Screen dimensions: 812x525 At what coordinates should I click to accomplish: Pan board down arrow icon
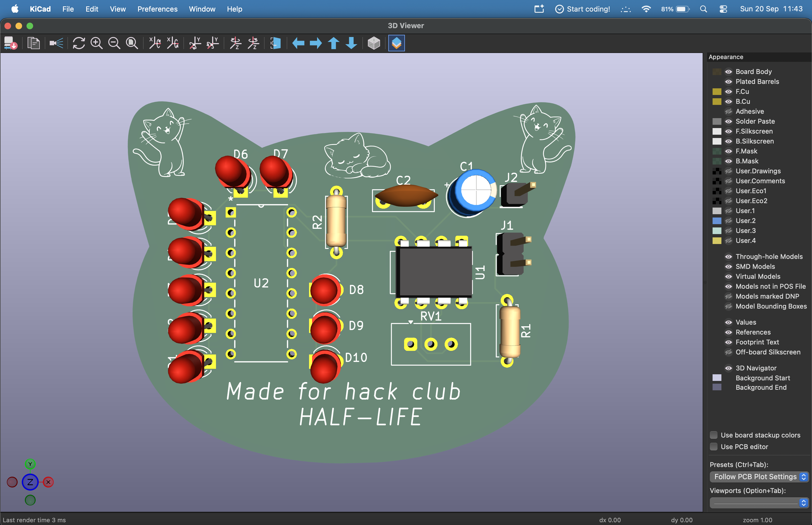coord(351,43)
